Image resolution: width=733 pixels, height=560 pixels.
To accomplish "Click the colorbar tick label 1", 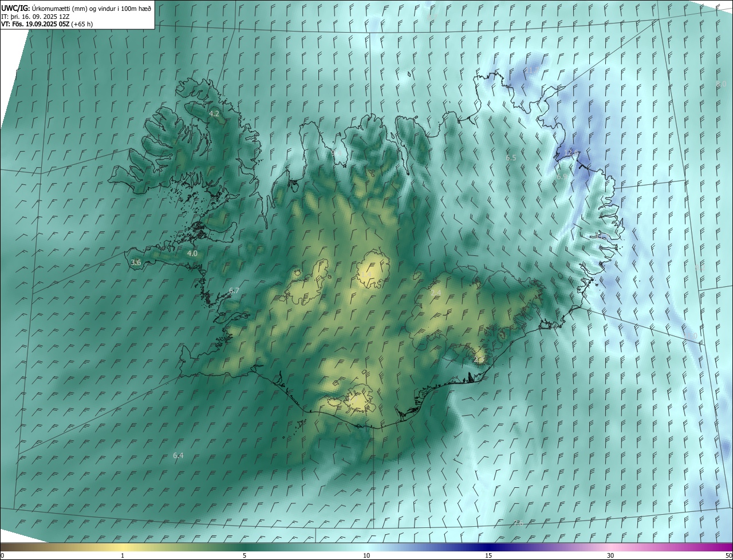I will pos(123,555).
